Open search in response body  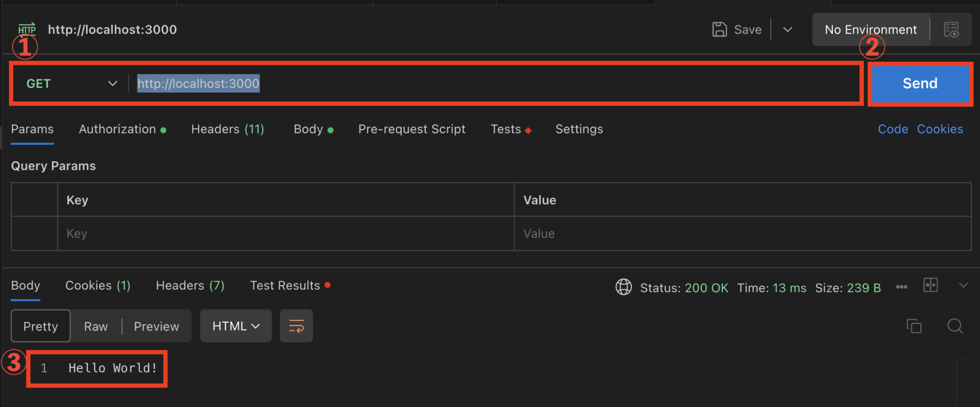pos(955,326)
